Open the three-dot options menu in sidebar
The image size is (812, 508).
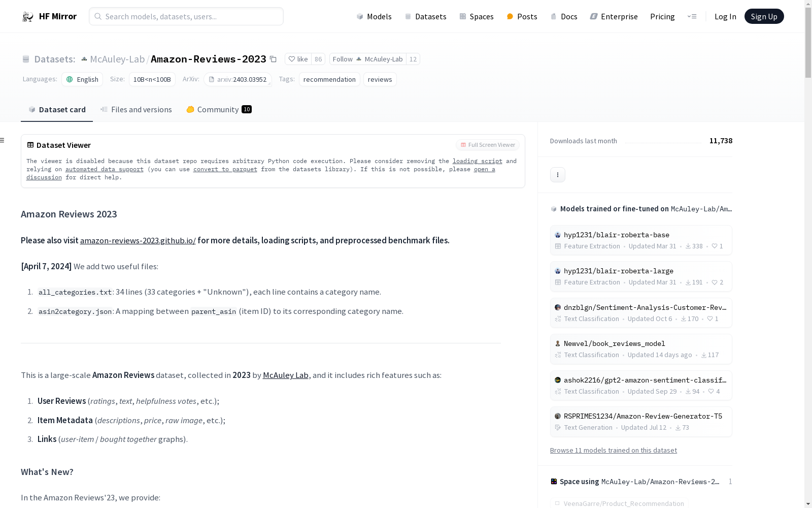[x=558, y=175]
